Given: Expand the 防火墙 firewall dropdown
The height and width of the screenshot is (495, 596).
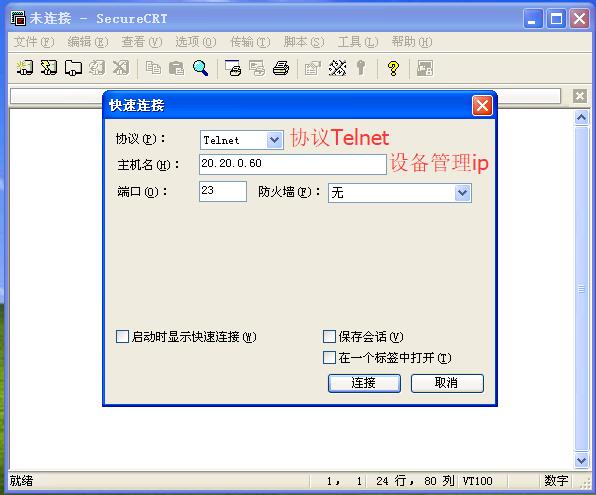Looking at the screenshot, I should [x=463, y=193].
